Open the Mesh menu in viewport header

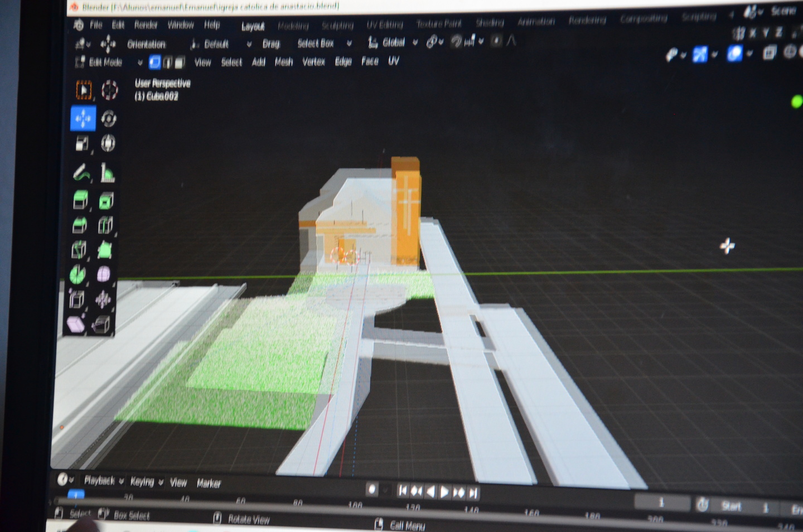coord(283,62)
